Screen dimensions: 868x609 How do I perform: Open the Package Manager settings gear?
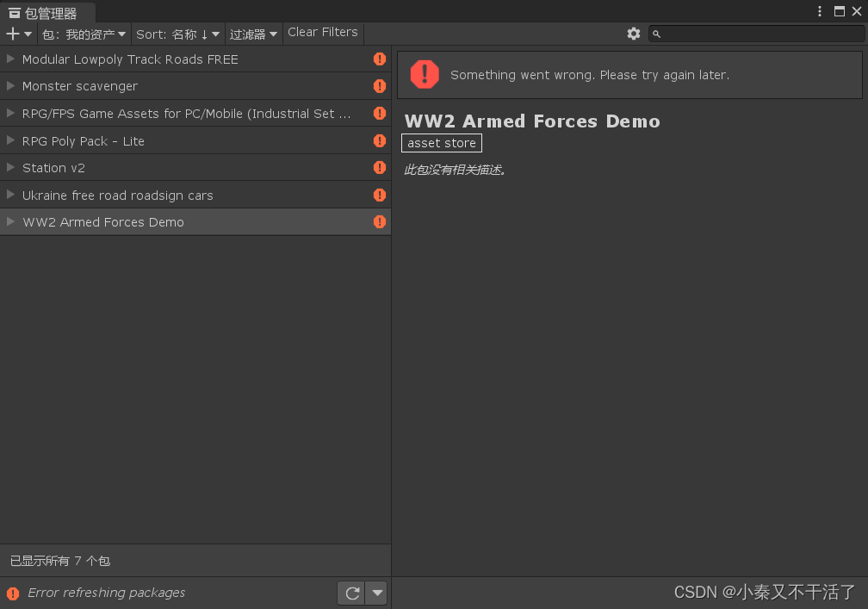pos(634,33)
